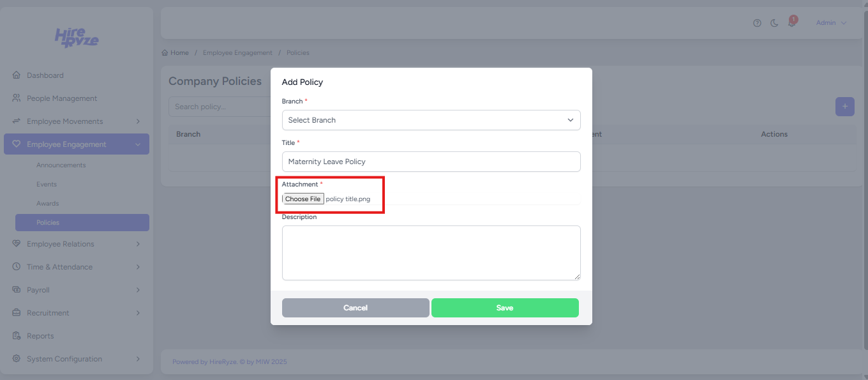
Task: Open the notifications bell icon
Action: (x=792, y=23)
